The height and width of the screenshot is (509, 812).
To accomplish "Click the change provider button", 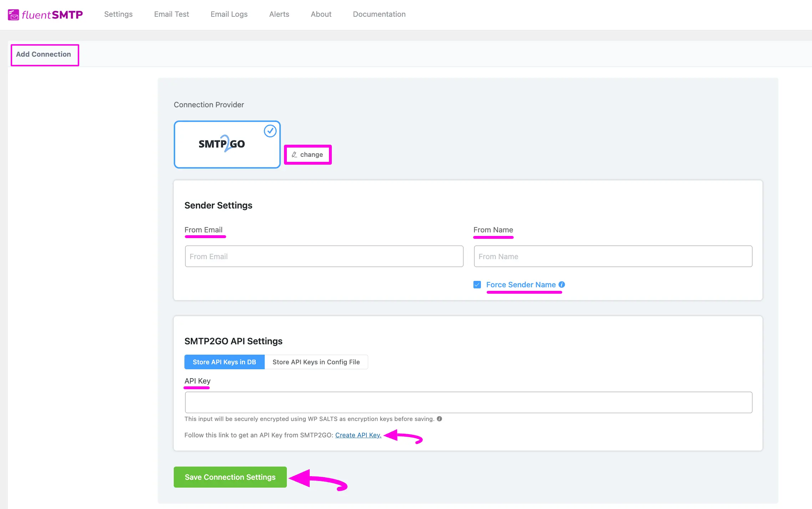I will [308, 155].
